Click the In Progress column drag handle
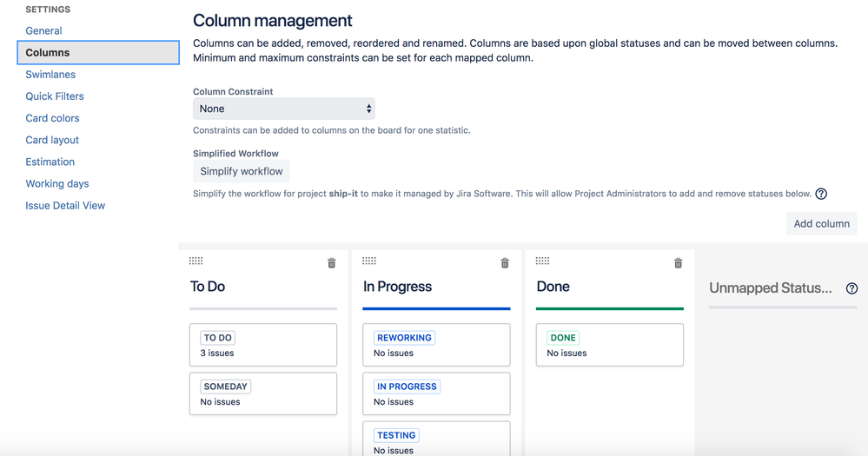 click(x=369, y=261)
